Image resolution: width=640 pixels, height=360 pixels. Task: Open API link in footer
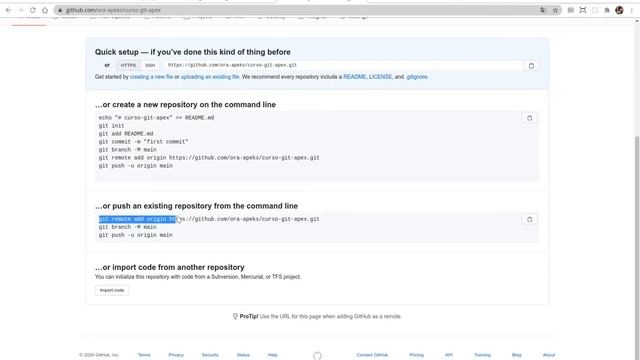(x=449, y=355)
